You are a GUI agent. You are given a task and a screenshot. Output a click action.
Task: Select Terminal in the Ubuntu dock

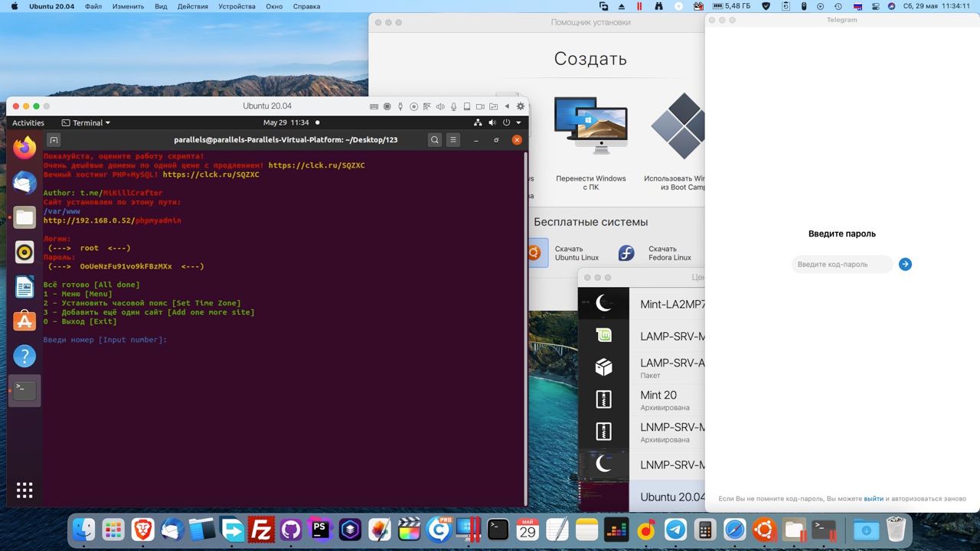tap(24, 390)
